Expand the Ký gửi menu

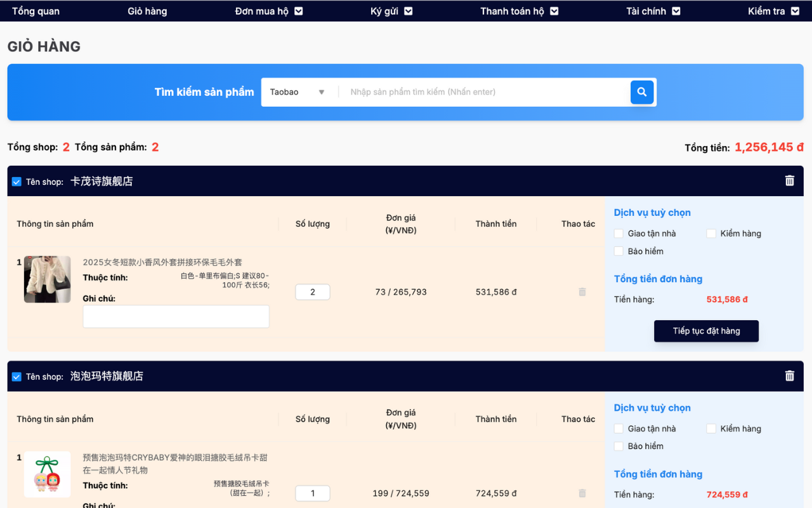(391, 11)
